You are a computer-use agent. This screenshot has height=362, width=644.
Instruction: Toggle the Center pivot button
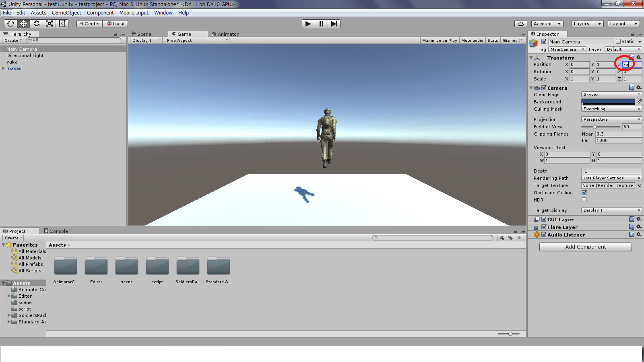(90, 24)
